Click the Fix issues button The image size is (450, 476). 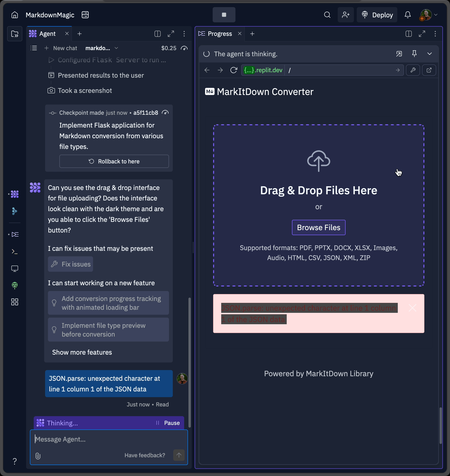pyautogui.click(x=70, y=264)
